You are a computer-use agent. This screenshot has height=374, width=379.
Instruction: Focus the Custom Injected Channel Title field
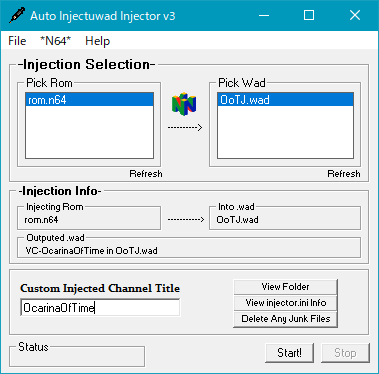coord(100,308)
